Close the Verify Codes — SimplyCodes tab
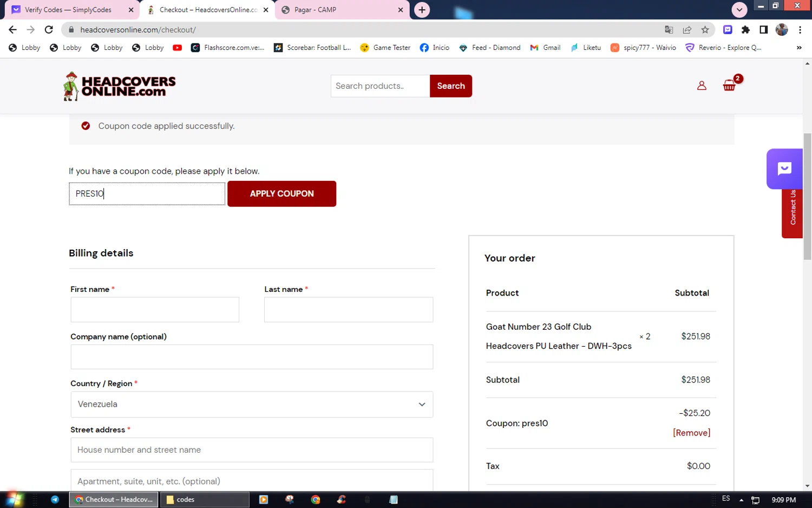 coord(131,10)
